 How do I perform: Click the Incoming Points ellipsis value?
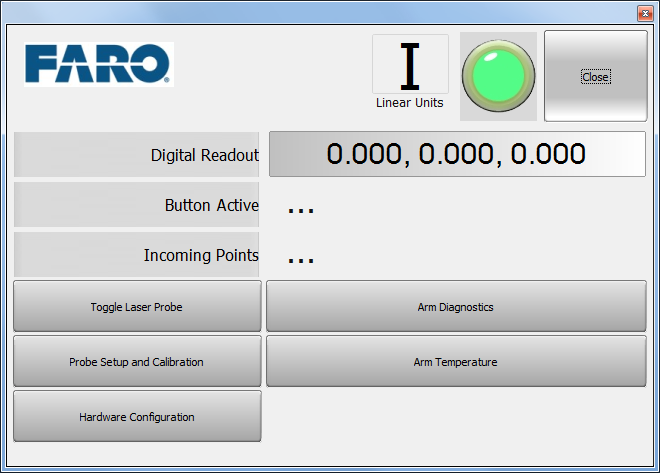coord(301,258)
